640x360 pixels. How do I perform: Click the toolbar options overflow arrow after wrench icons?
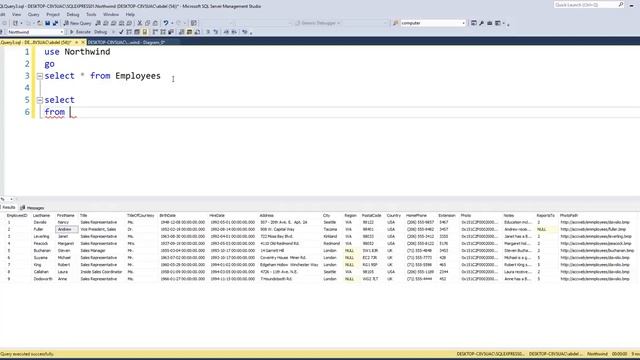508,24
